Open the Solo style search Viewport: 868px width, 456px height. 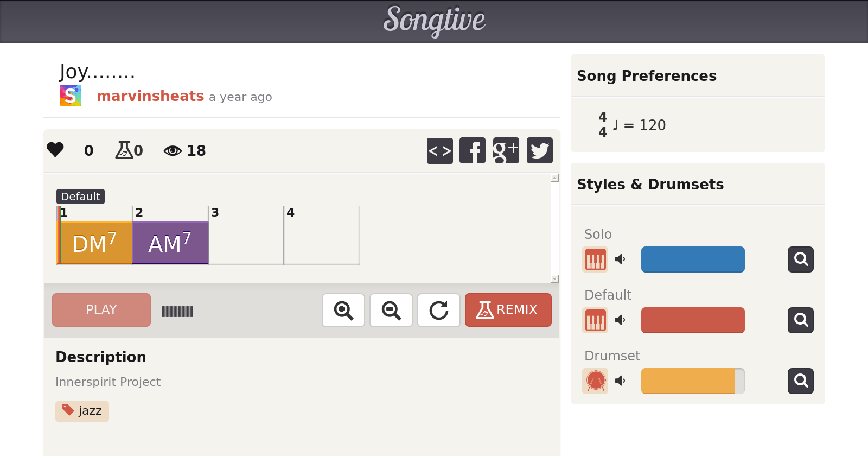[x=801, y=259]
